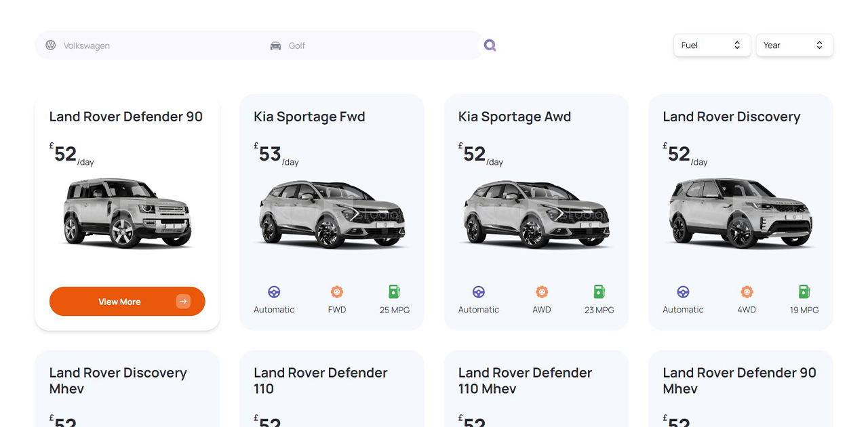
Task: Select the Land Rover Discovery car image
Action: point(741,212)
